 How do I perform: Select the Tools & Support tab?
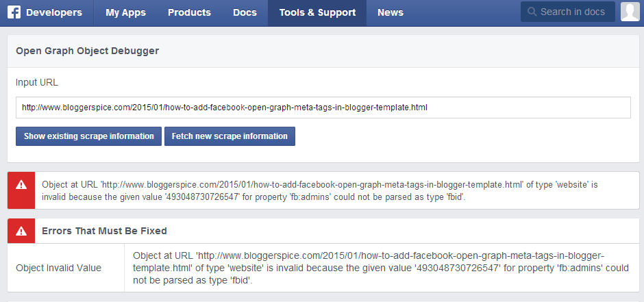[317, 13]
